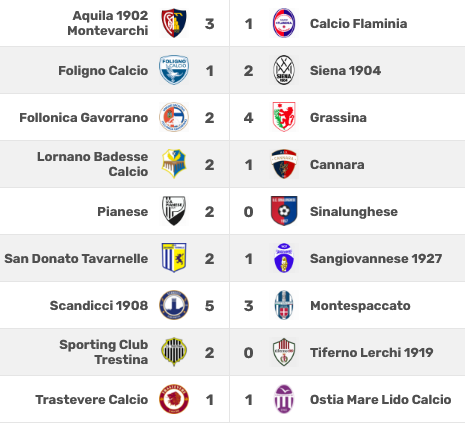Click the Grassina lion shield logo
465x430 pixels.
[284, 117]
